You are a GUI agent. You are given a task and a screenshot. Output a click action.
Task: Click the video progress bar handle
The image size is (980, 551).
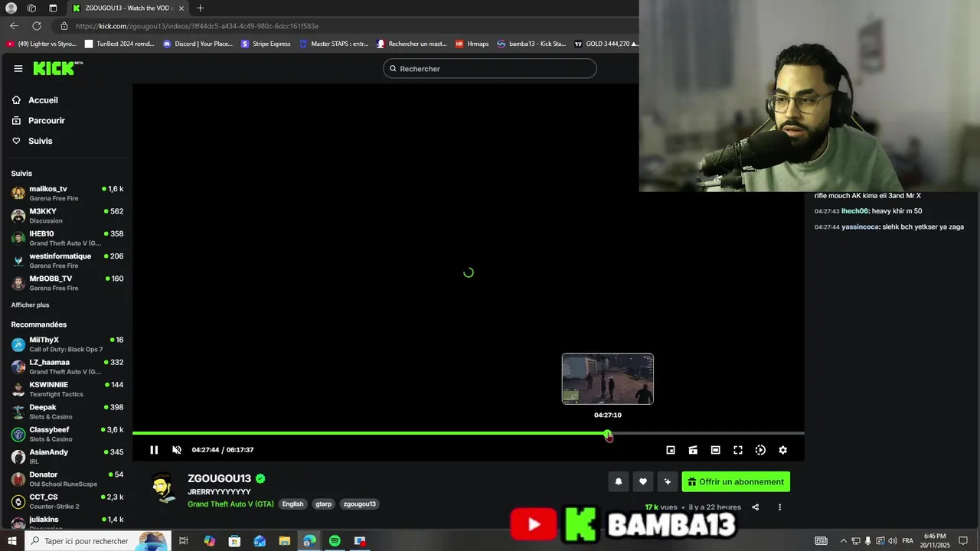click(608, 435)
